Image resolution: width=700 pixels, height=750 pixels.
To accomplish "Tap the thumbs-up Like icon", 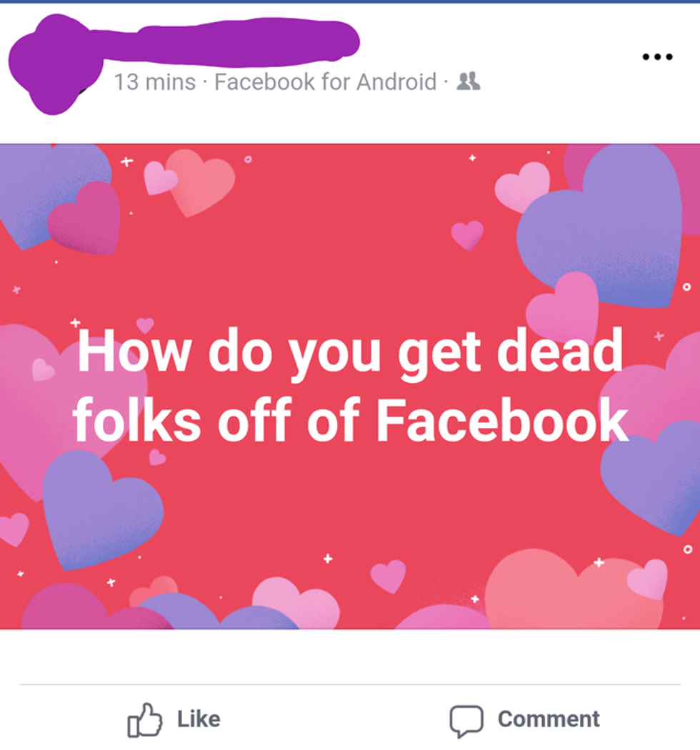I will pos(144,719).
